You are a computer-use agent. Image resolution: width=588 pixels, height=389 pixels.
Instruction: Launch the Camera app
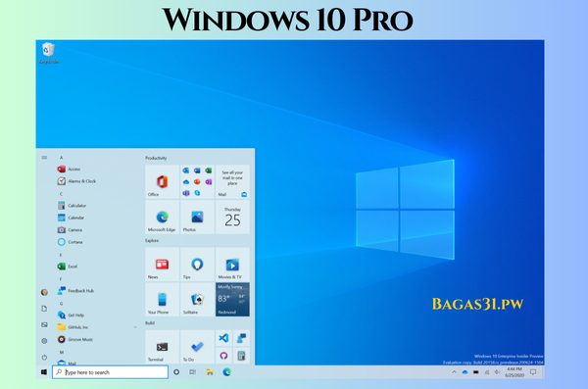70,230
